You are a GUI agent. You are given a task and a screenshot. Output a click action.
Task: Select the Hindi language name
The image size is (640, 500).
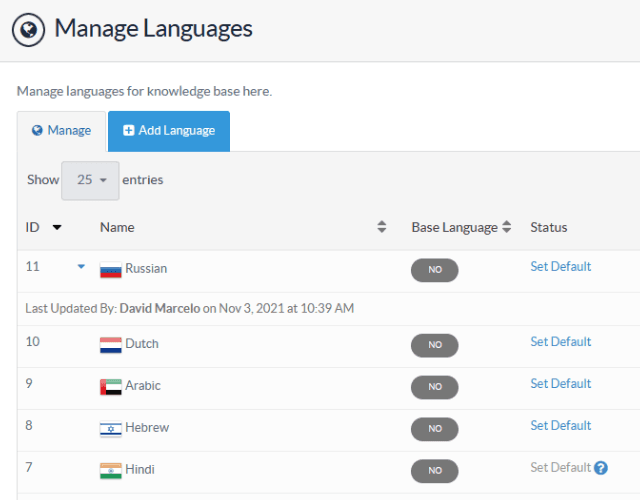[140, 469]
